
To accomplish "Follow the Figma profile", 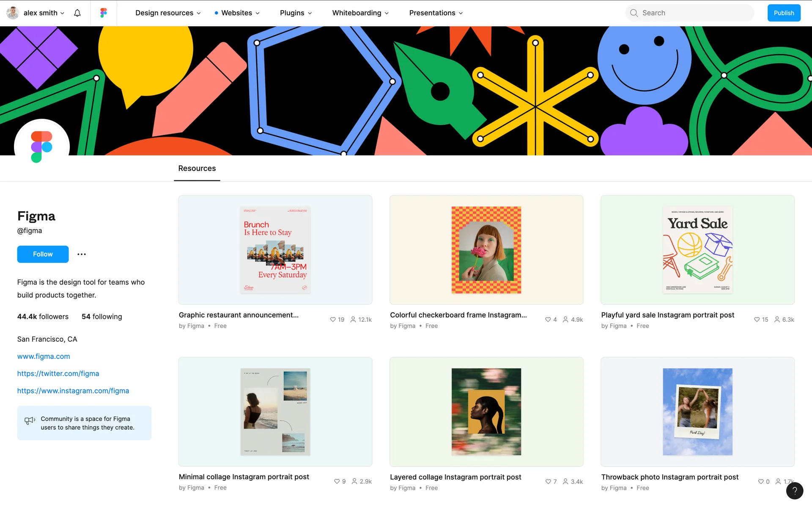I will pos(43,254).
